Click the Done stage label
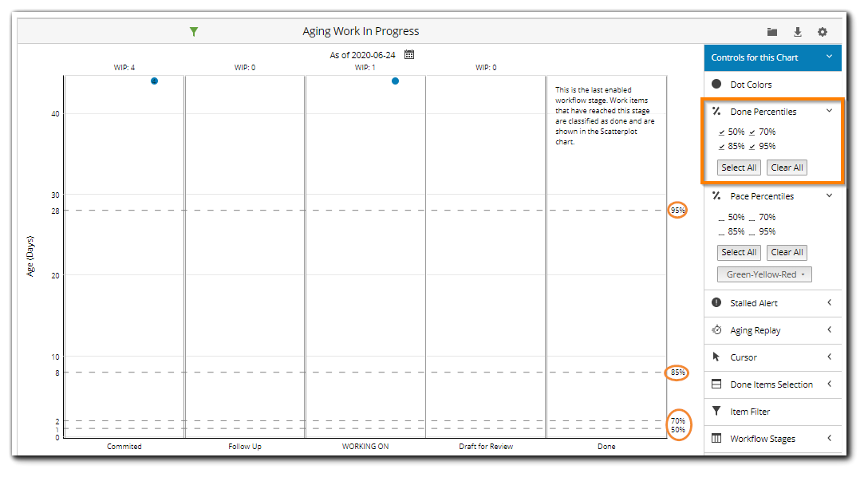868x477 pixels. [606, 447]
